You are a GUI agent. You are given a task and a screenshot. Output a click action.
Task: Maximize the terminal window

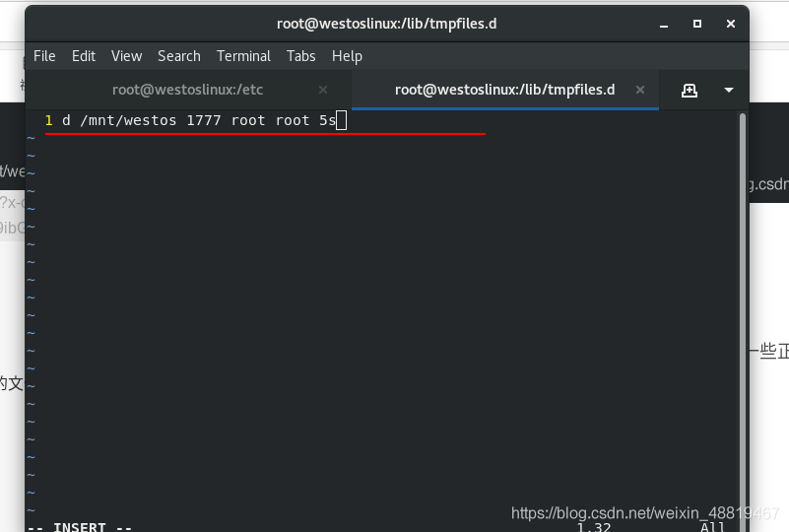pos(697,24)
